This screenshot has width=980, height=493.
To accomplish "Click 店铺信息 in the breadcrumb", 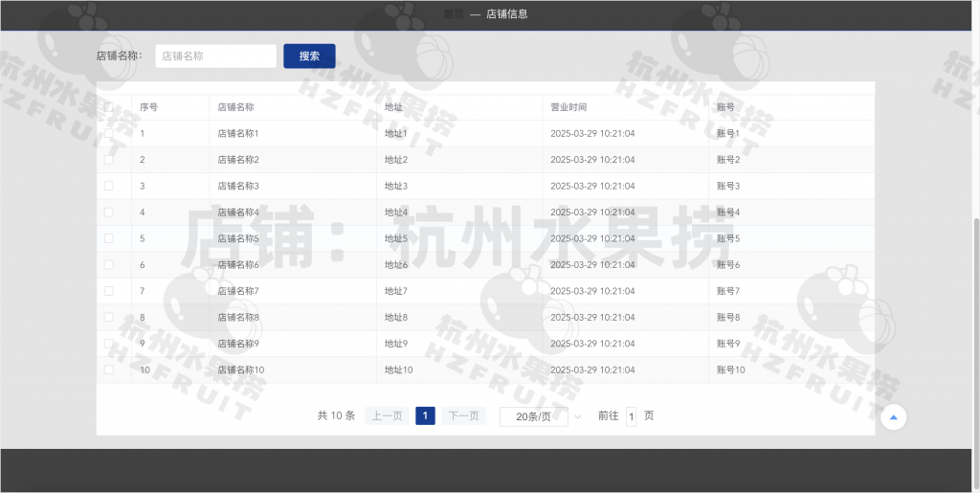I will [x=506, y=14].
